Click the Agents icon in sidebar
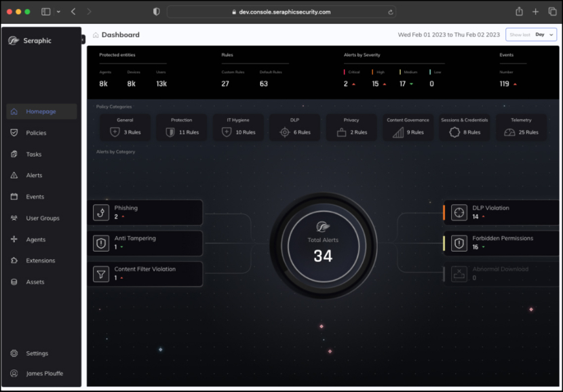This screenshot has width=563, height=392. (14, 239)
